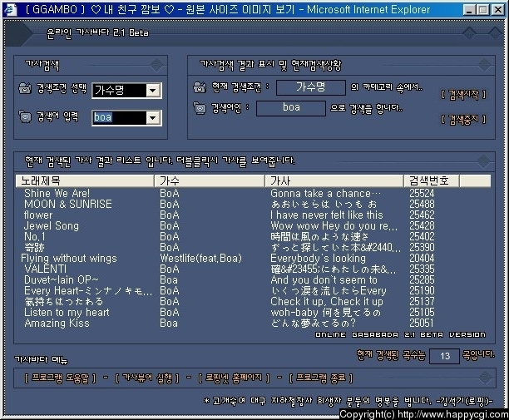Start the search with 검색시작

click(463, 95)
